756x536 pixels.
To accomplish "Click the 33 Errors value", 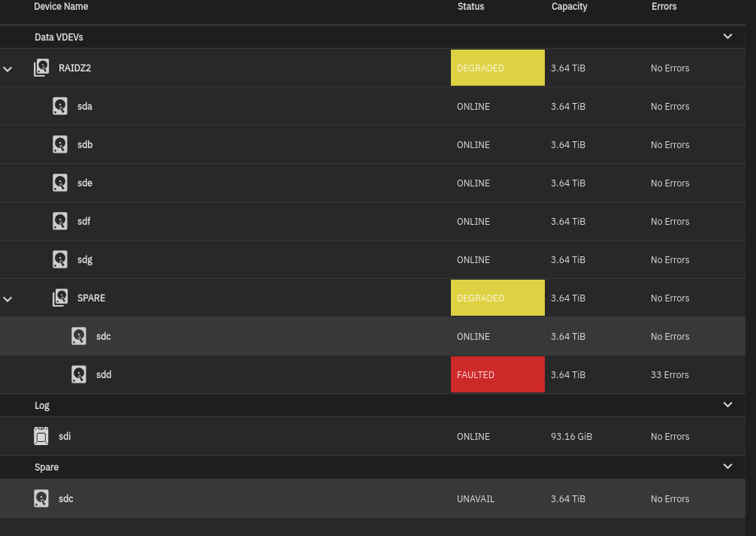I will [x=670, y=375].
